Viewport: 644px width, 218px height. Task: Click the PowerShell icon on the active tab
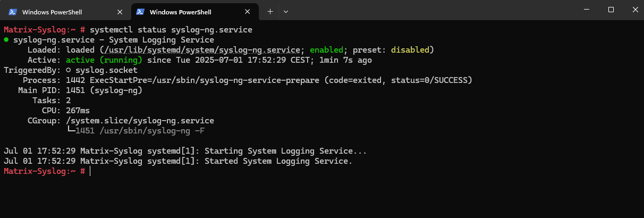[140, 11]
